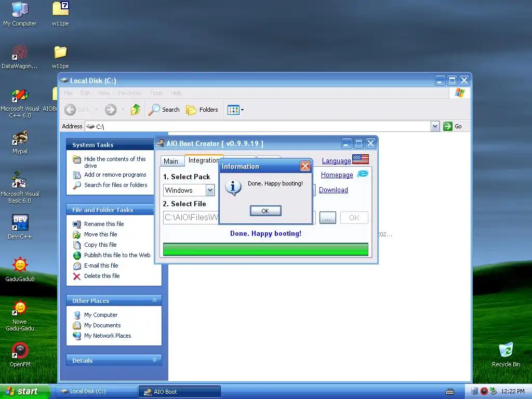Expand the Address bar dropdown
532x399 pixels.
tap(435, 127)
